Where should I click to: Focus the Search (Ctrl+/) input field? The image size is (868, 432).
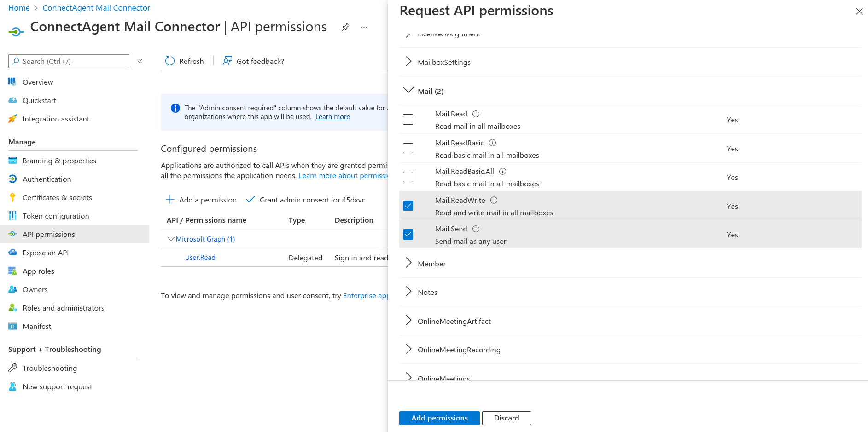(x=69, y=61)
